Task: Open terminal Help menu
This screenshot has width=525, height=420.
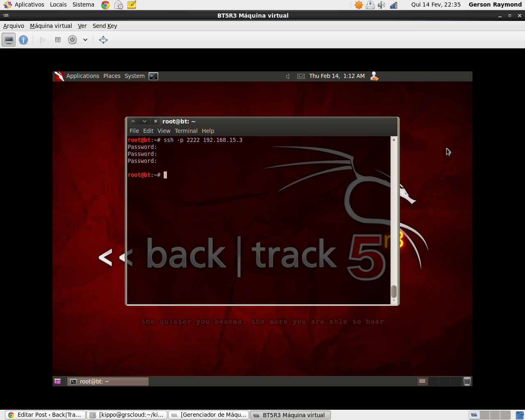Action: point(208,131)
